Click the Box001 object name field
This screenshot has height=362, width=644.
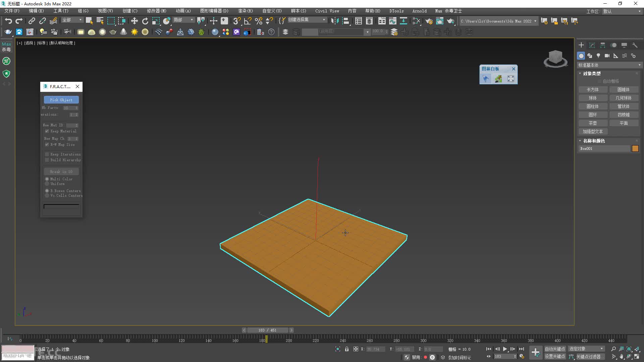604,148
